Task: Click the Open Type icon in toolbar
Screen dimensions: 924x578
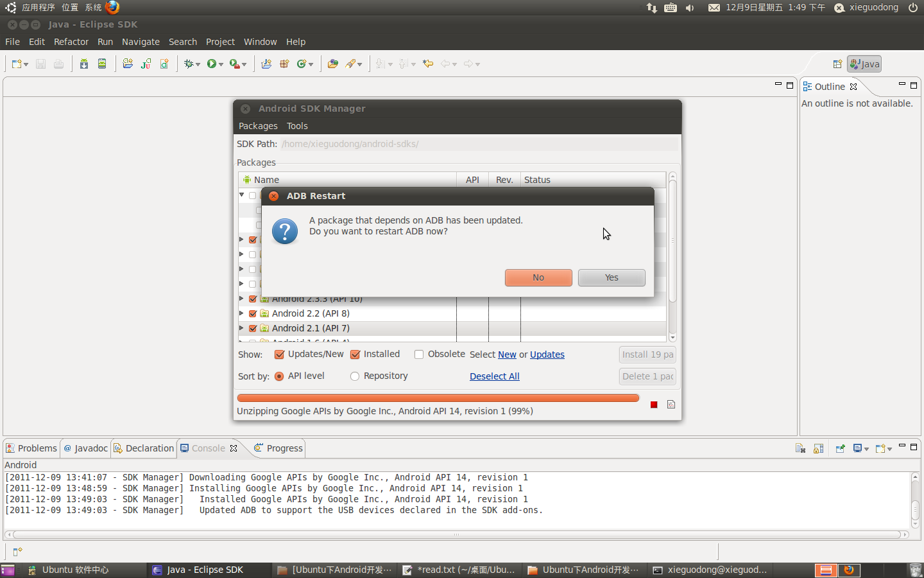Action: coord(332,64)
